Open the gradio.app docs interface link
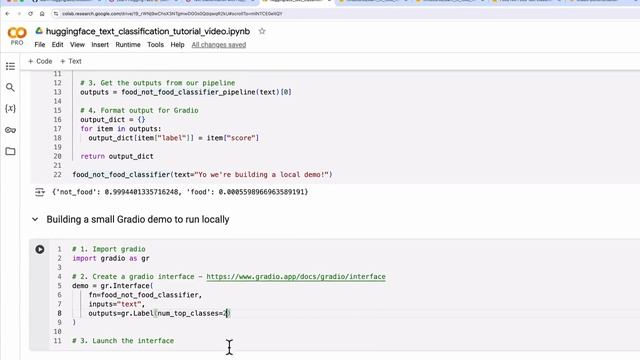The width and height of the screenshot is (640, 360). [x=296, y=276]
